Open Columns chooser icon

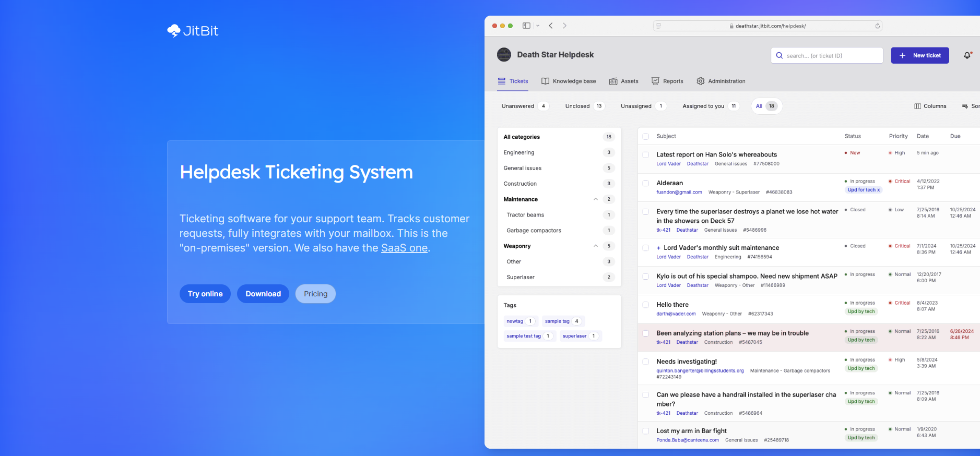pyautogui.click(x=917, y=106)
